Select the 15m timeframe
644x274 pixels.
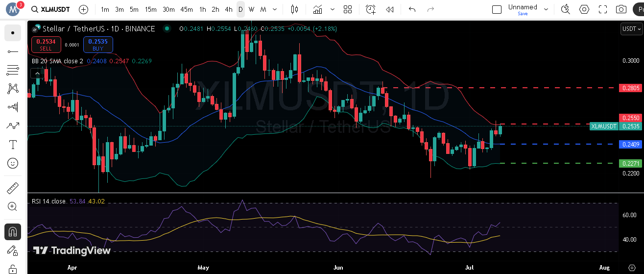[x=151, y=9]
